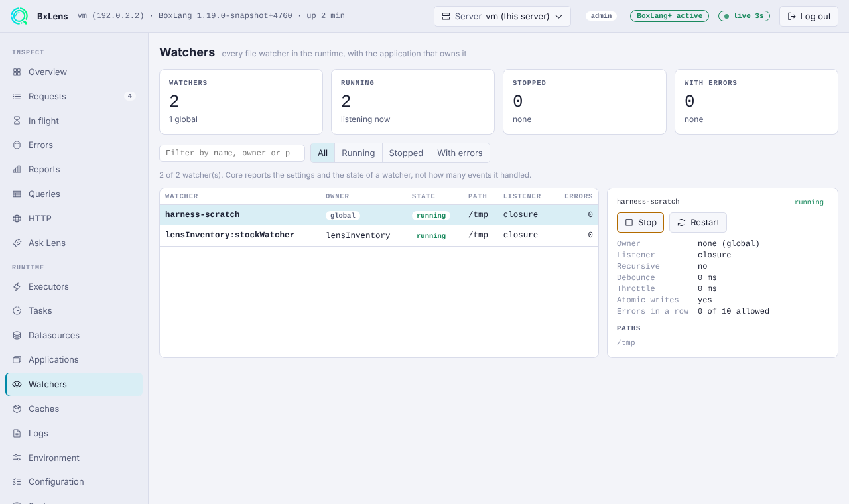Open the Server selection dropdown

click(502, 16)
